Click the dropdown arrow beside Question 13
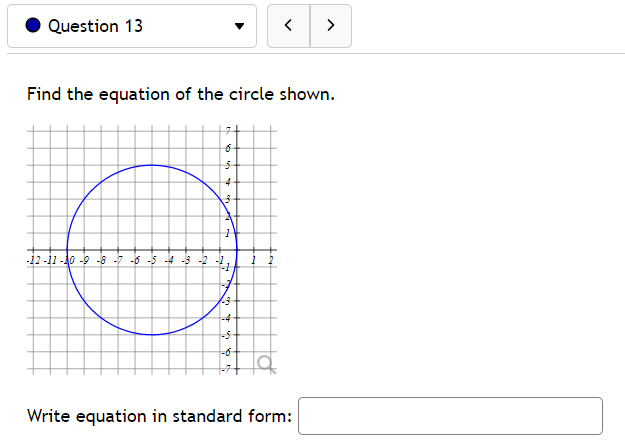The width and height of the screenshot is (625, 448). 238,27
